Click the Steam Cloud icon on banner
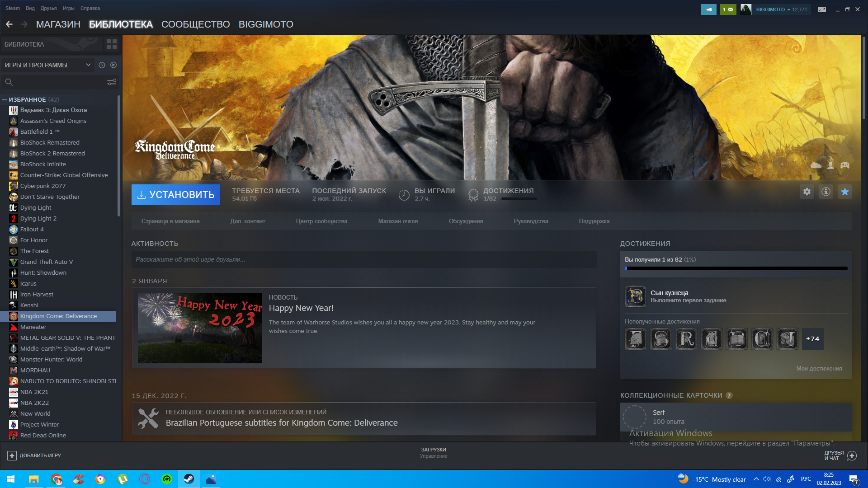The width and height of the screenshot is (868, 488). 816,165
